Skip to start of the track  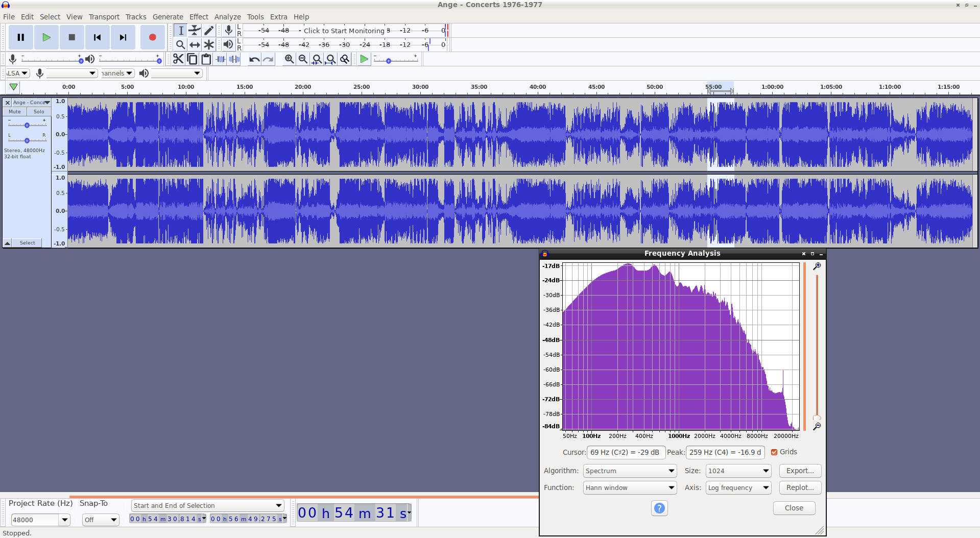pos(98,37)
